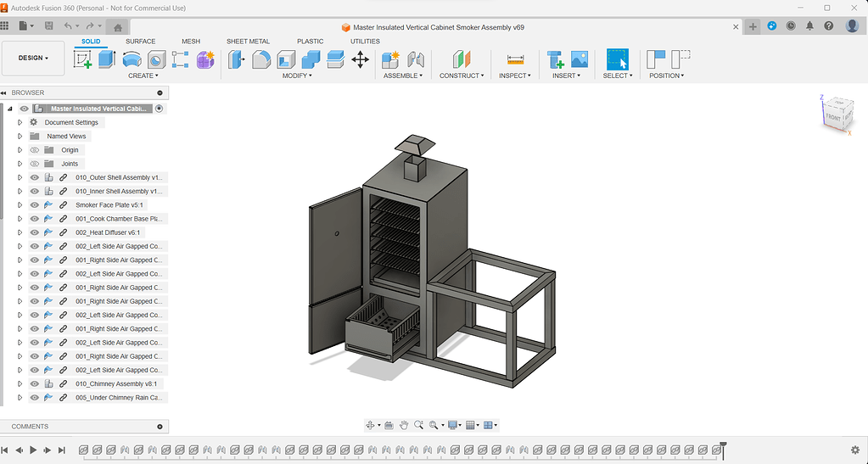
Task: Expand the Document Settings node
Action: (x=20, y=122)
